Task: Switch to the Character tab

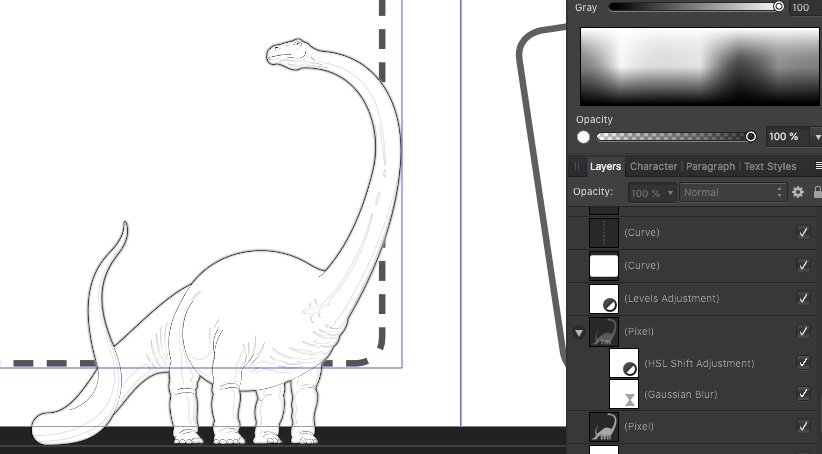Action: pos(652,166)
